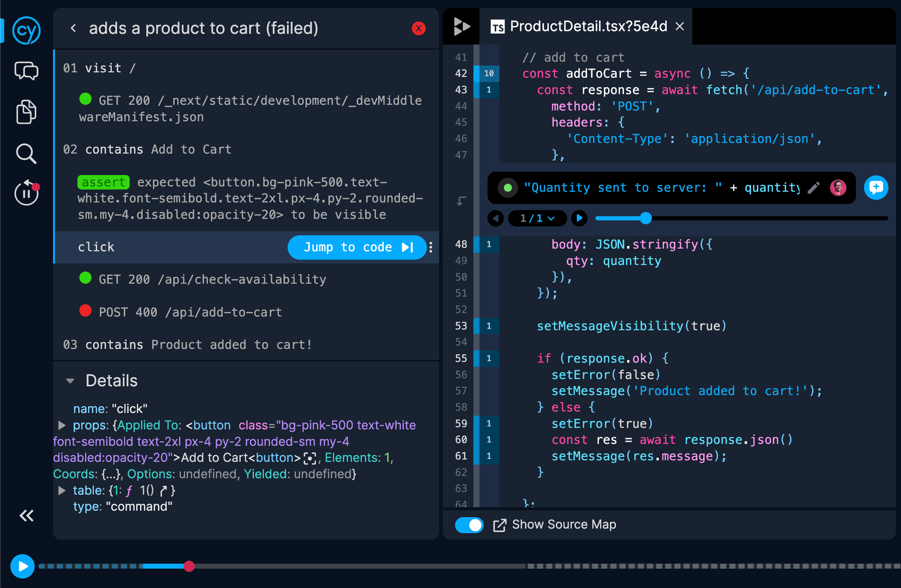Click the user avatar next to the comment
The width and height of the screenshot is (901, 588).
click(x=838, y=187)
